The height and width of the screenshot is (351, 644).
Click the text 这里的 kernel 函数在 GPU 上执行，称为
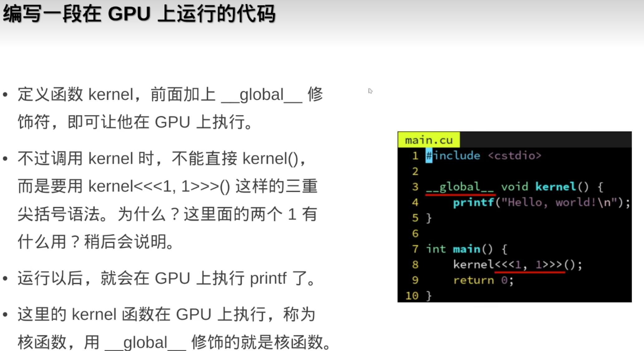166,315
